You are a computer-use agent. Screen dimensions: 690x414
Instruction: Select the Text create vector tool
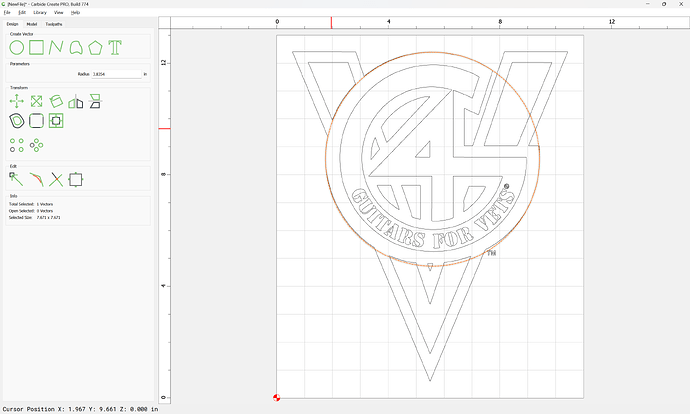pos(115,48)
